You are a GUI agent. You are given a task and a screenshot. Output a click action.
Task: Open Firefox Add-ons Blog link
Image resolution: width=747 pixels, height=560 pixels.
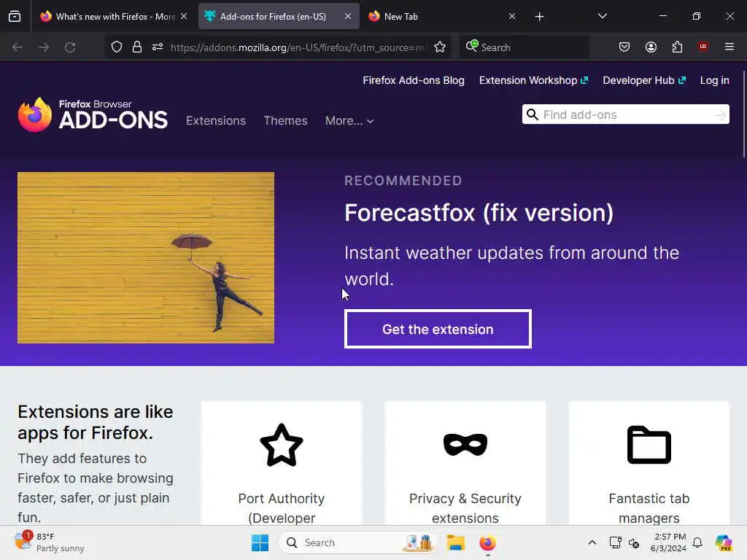coord(414,80)
